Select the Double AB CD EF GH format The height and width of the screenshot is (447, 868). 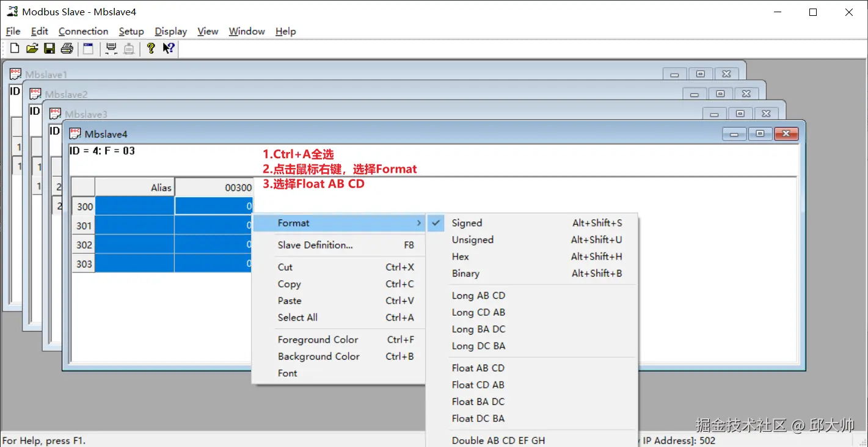point(532,440)
